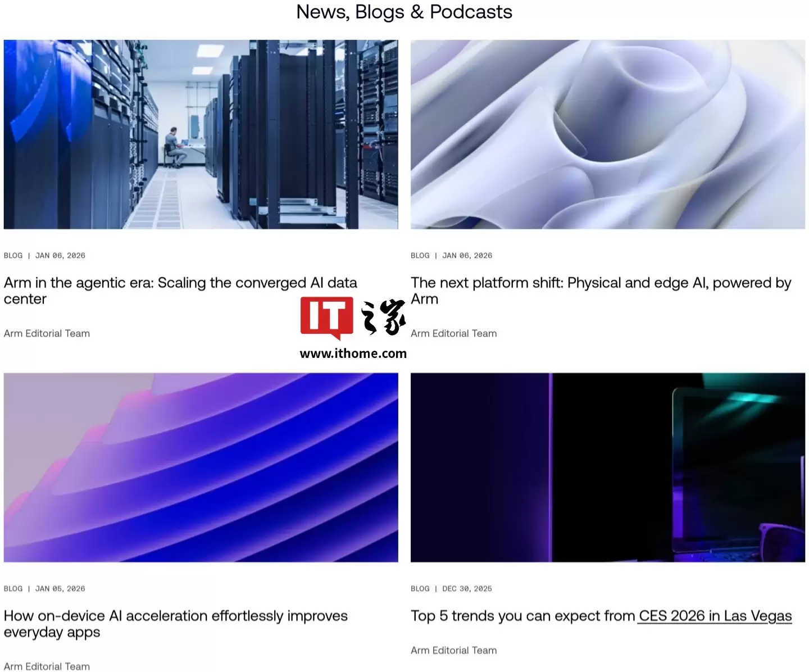Click the DEC 30, 2025 date label
The height and width of the screenshot is (672, 809).
point(467,588)
